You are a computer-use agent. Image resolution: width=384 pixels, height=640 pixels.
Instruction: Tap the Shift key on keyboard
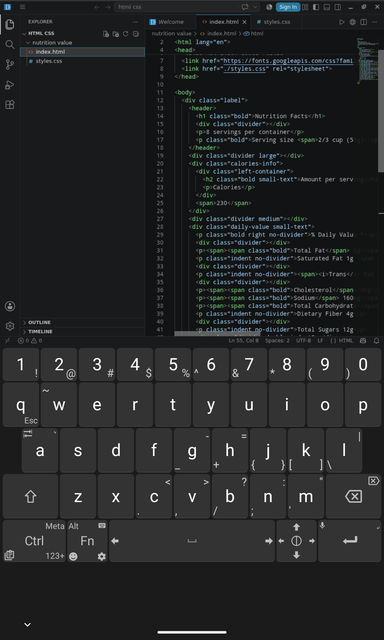point(31,496)
